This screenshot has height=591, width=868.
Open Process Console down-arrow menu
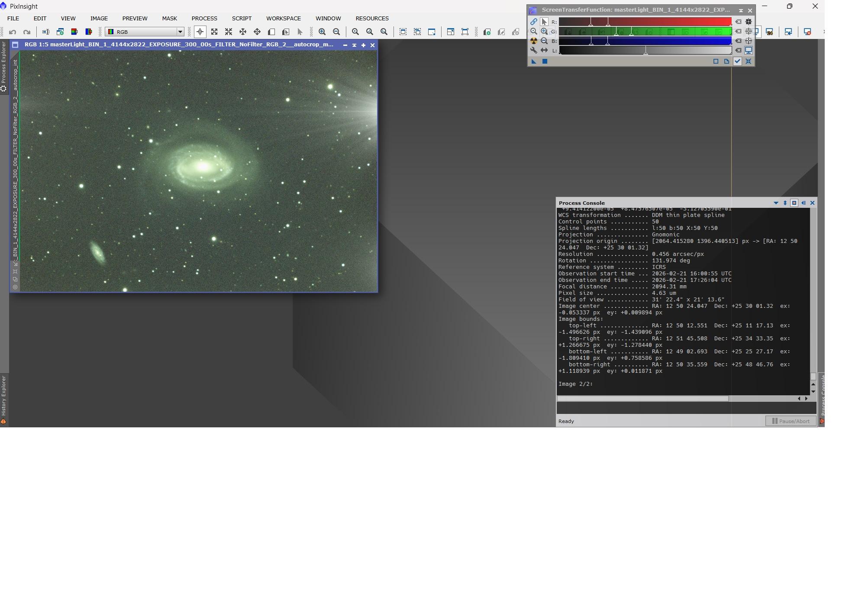(775, 203)
